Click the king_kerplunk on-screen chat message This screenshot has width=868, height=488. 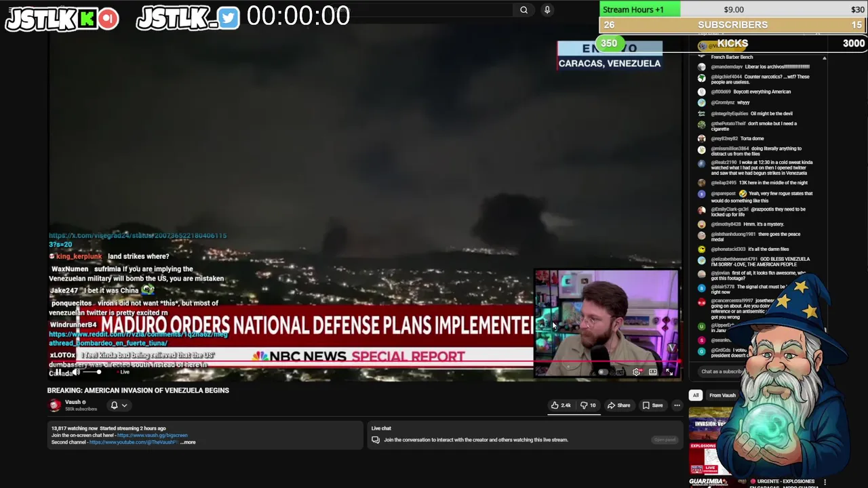tap(109, 256)
